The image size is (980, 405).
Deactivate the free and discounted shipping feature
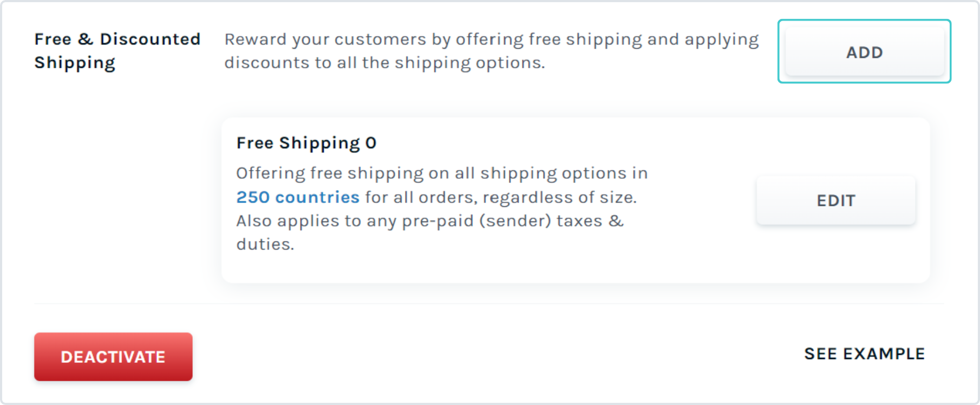click(113, 357)
